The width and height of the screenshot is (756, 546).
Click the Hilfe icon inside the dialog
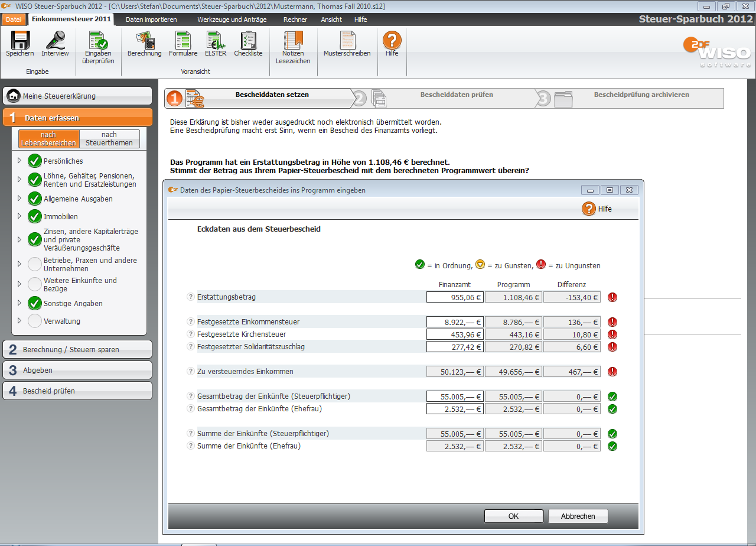click(589, 209)
